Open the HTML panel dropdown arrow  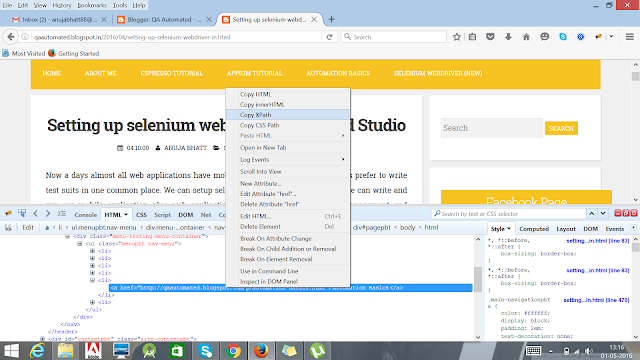126,215
